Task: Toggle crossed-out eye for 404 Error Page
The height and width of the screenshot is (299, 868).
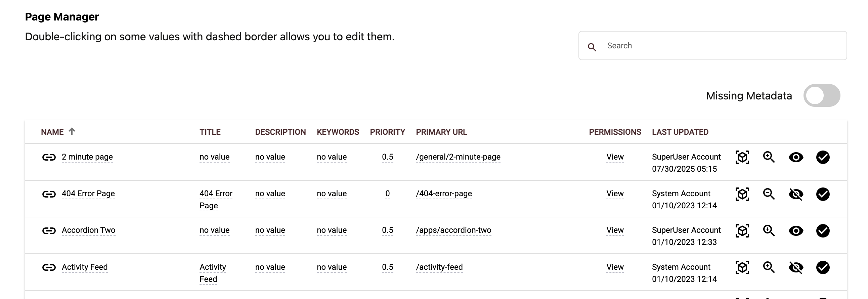Action: point(796,194)
